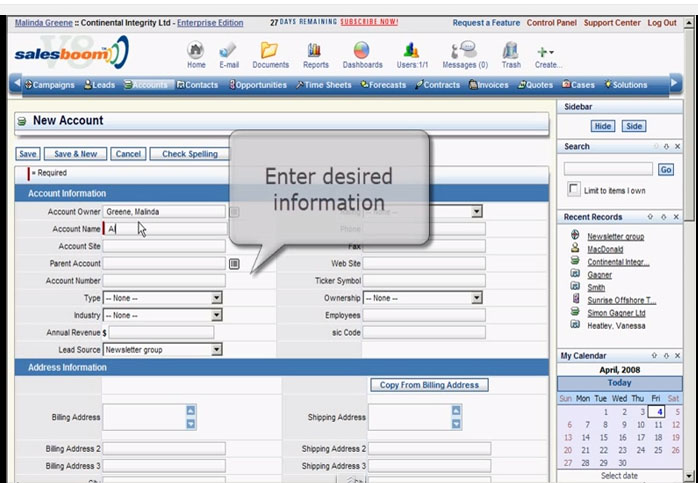The width and height of the screenshot is (698, 483).
Task: Click the Employees input field
Action: pos(424,315)
